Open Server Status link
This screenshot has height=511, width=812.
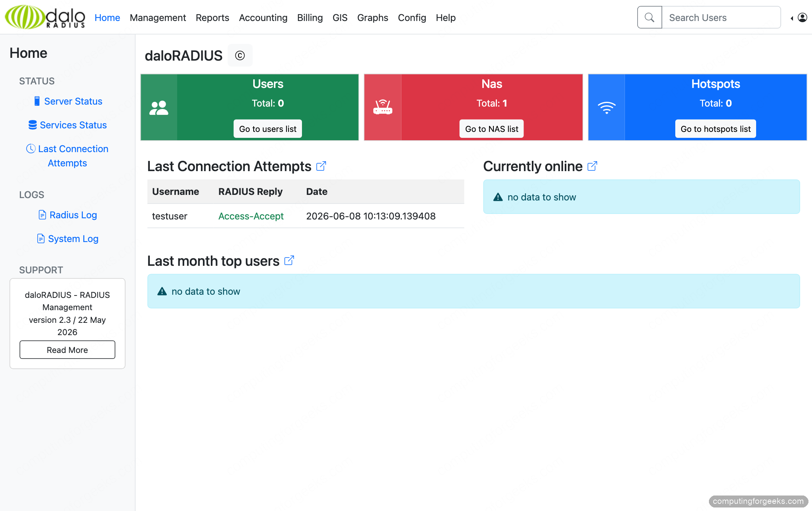tap(73, 101)
